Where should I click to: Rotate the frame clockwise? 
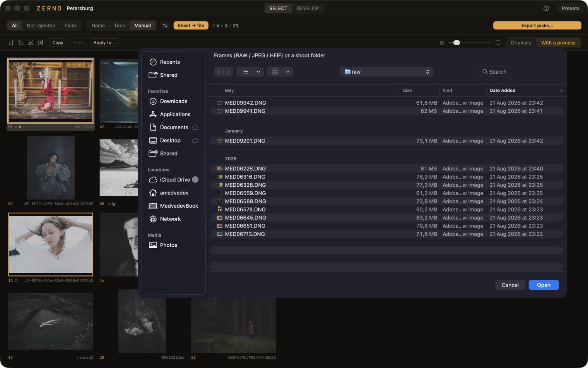coord(21,43)
